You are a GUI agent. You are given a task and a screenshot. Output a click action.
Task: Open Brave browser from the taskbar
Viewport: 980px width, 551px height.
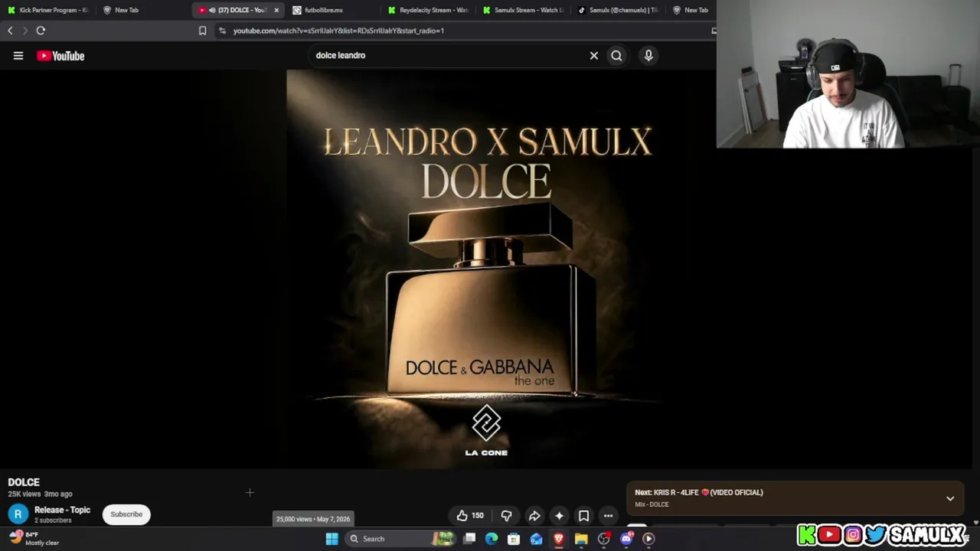[x=559, y=539]
